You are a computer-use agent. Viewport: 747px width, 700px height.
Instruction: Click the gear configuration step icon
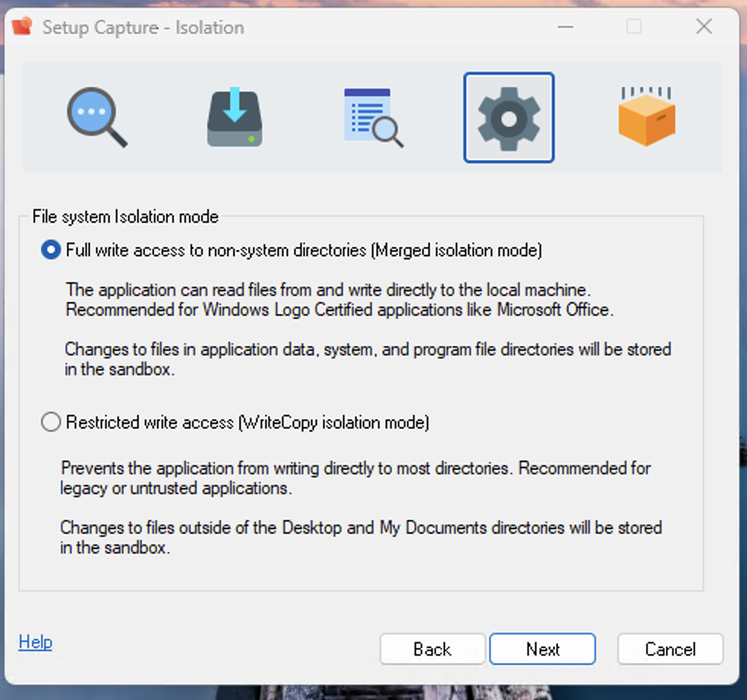[508, 118]
